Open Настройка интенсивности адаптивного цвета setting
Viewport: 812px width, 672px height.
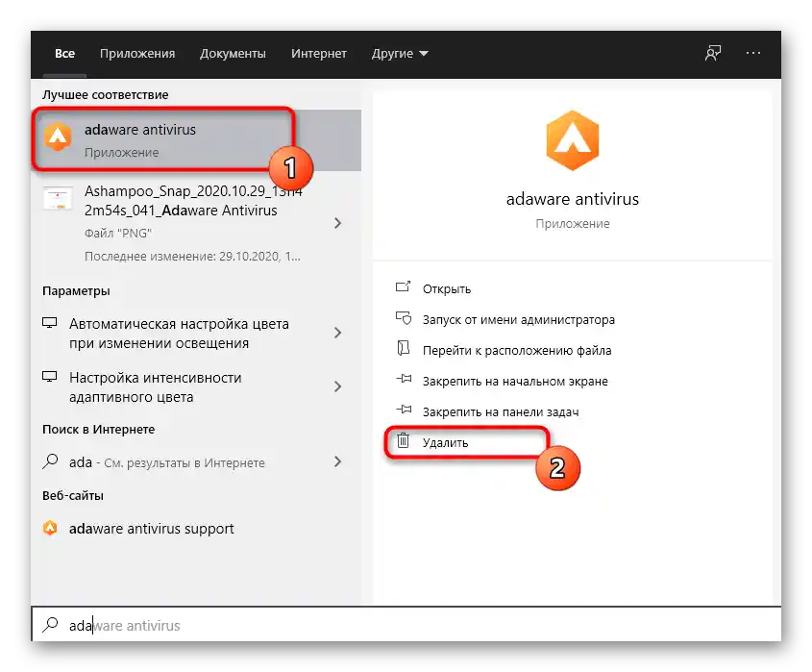156,386
